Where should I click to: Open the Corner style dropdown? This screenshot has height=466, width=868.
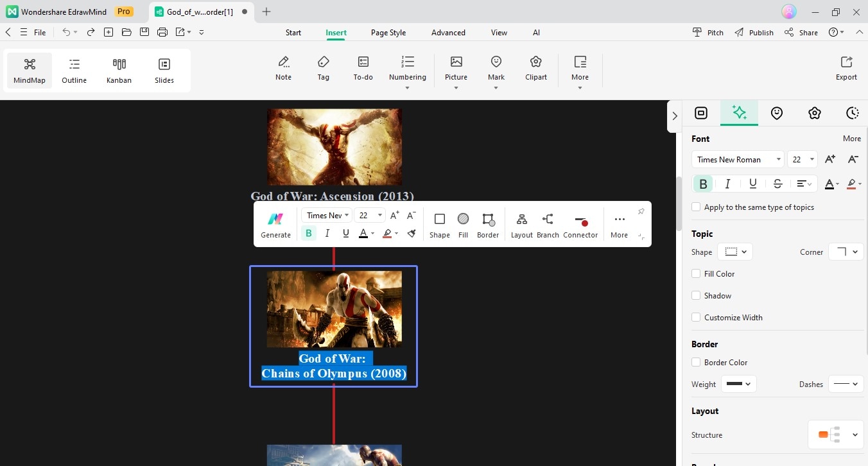point(846,252)
